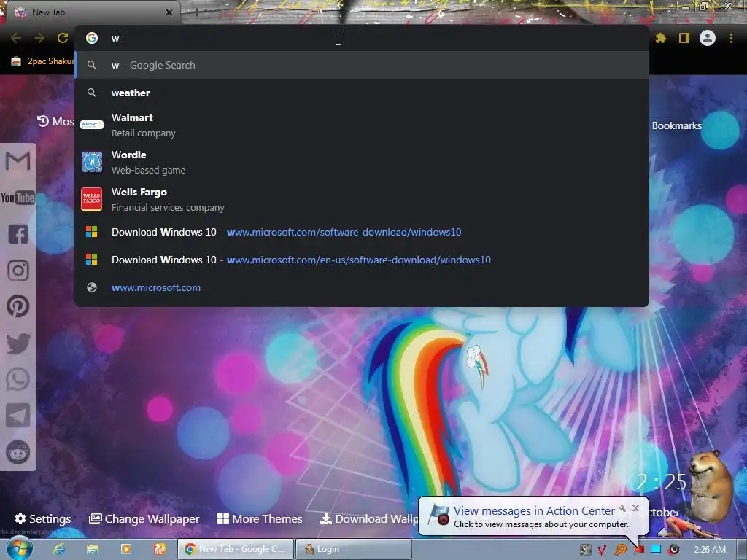Open the en-us/software-download/windows10 suggestion

click(x=362, y=260)
